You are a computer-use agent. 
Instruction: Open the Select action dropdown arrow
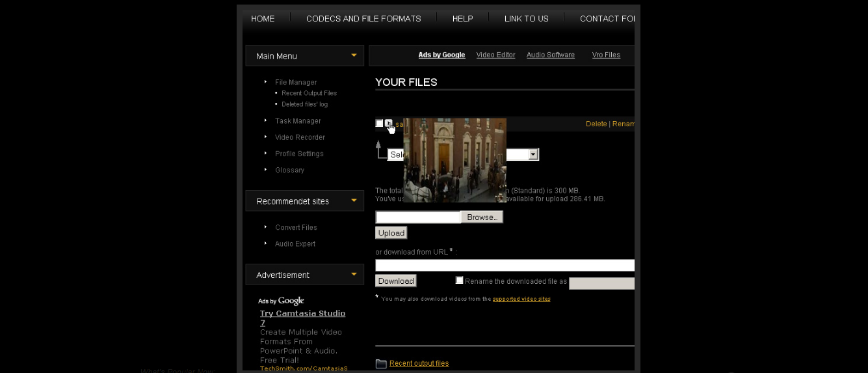click(x=533, y=154)
